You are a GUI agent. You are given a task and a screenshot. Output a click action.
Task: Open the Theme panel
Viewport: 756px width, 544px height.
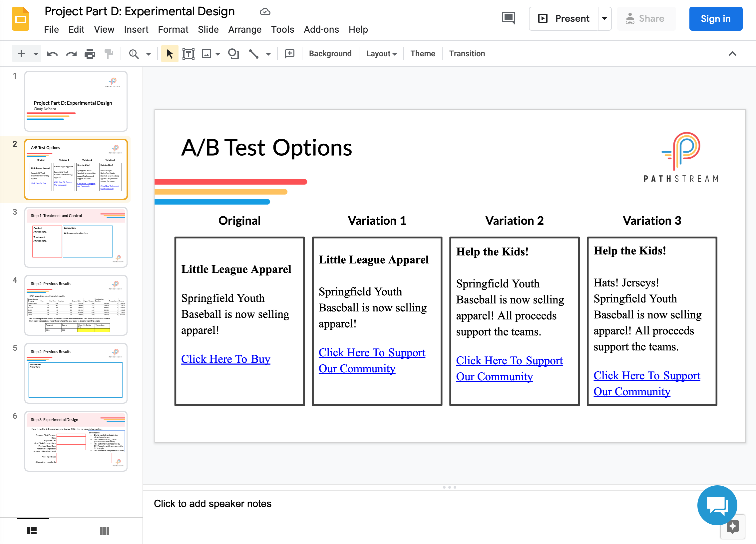(422, 54)
